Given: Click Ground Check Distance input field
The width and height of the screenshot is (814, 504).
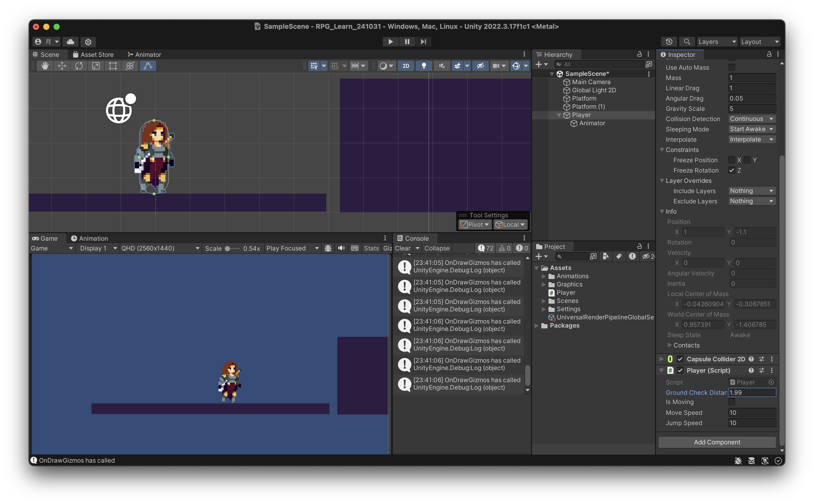Looking at the screenshot, I should 752,392.
